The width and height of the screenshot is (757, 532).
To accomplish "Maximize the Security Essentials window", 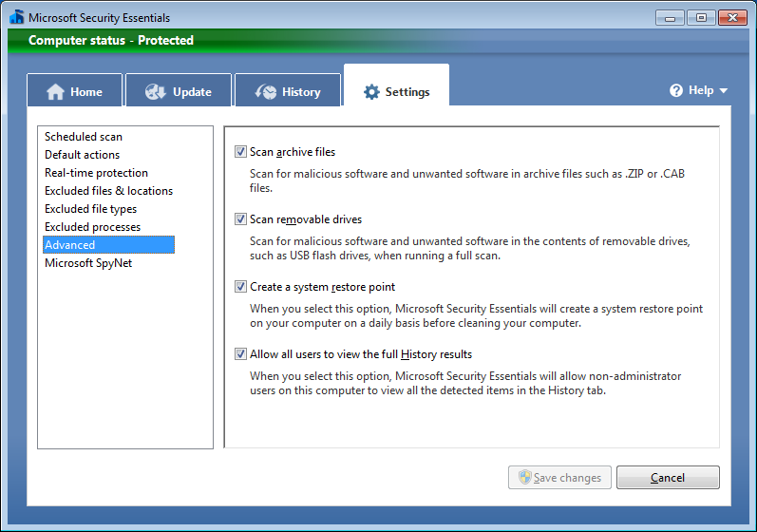I will pos(701,17).
